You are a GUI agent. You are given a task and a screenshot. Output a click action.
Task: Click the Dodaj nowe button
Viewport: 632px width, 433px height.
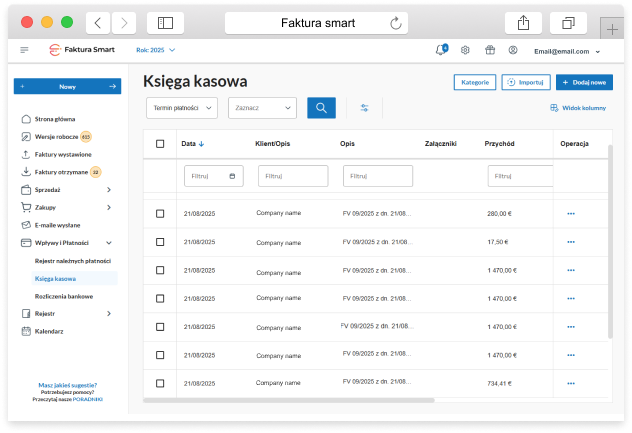tap(584, 82)
